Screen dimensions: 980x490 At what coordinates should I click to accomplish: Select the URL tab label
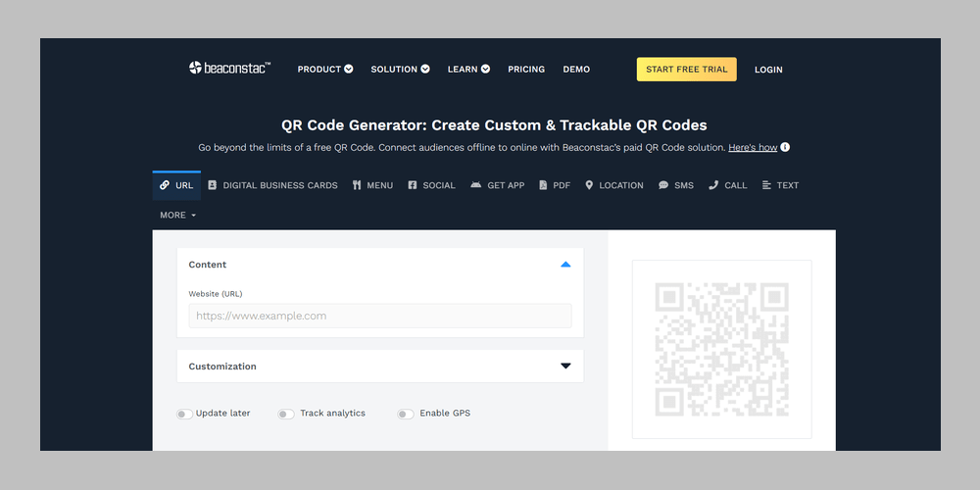pos(184,185)
